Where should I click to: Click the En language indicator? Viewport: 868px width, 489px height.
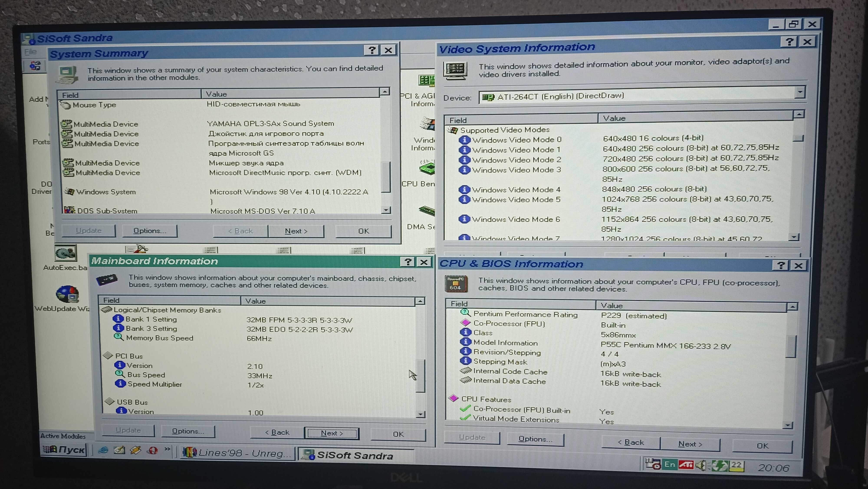pos(669,464)
